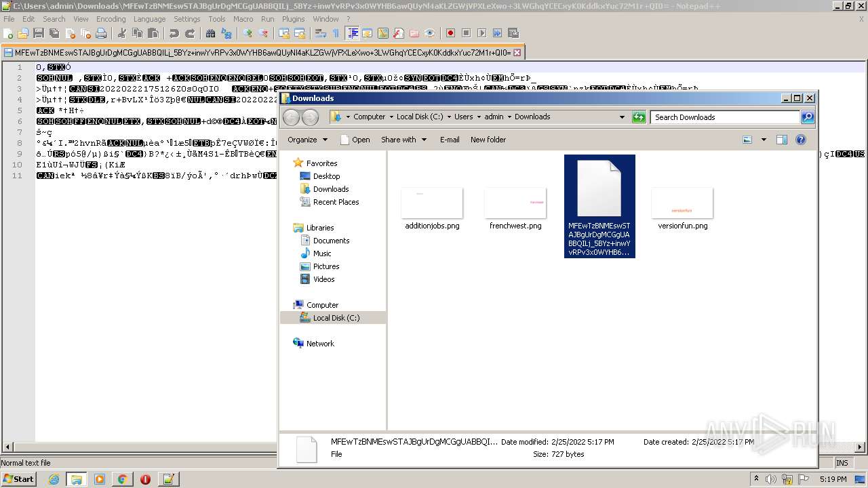Toggle synchronized vertical scrolling
The height and width of the screenshot is (488, 868).
[283, 33]
